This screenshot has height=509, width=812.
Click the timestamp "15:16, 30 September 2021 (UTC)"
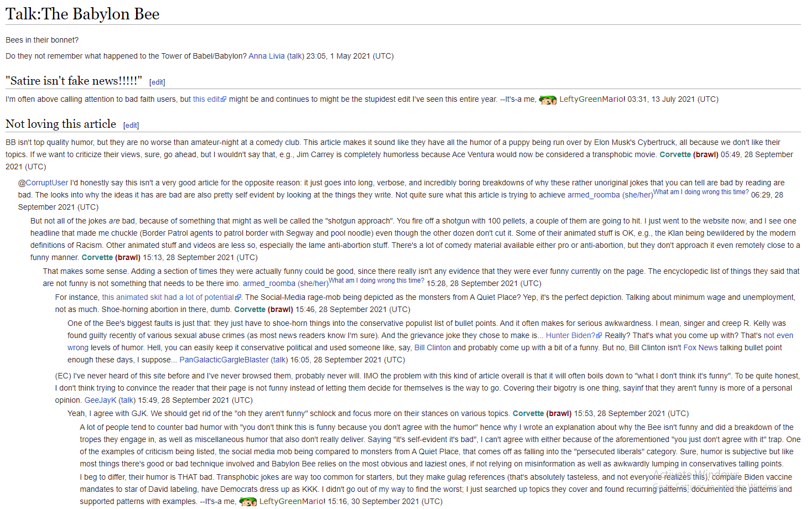[x=386, y=501]
